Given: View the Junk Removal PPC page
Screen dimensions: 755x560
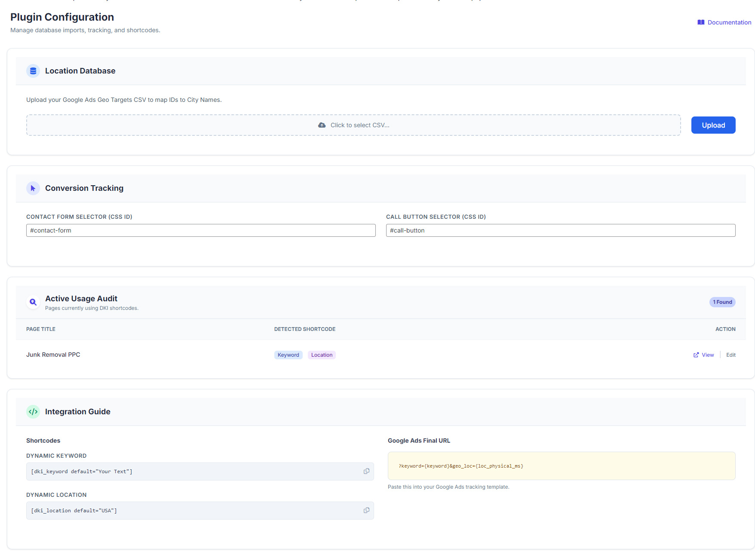Looking at the screenshot, I should [x=704, y=355].
